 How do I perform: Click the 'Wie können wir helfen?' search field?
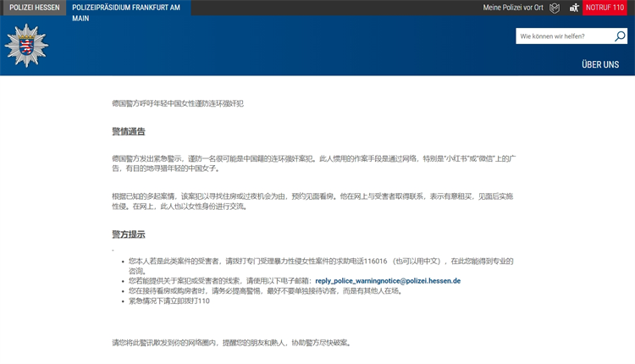[564, 36]
